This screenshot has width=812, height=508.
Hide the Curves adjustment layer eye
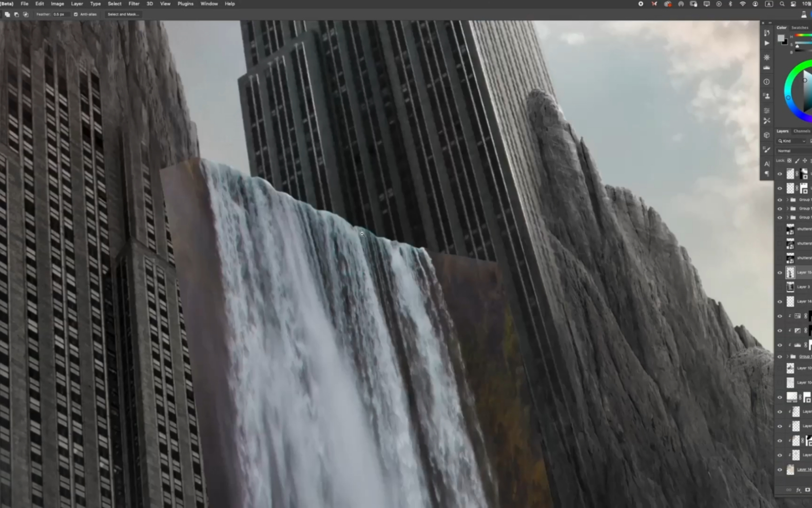(780, 331)
